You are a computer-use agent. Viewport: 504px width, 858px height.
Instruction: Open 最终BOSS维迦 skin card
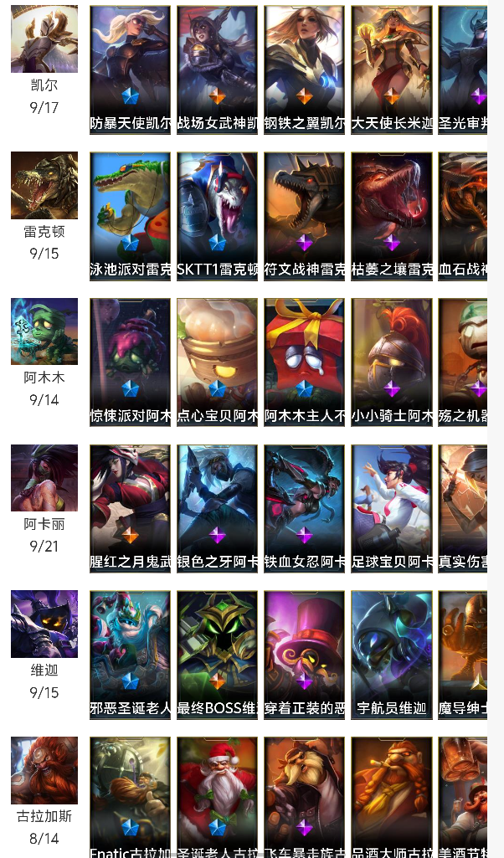click(217, 655)
